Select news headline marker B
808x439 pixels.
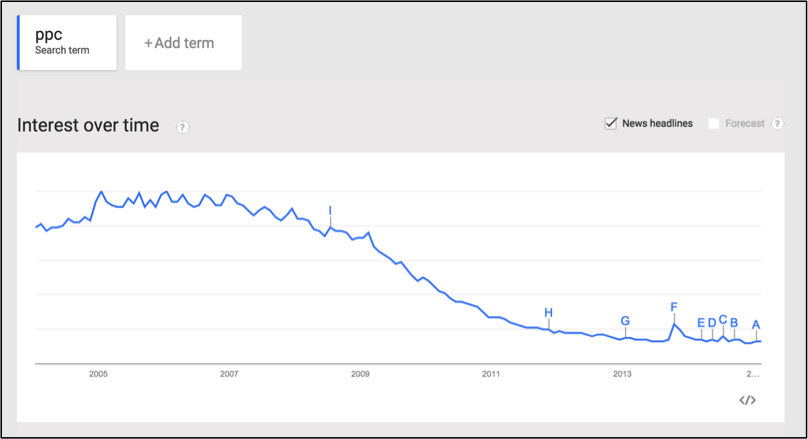(734, 323)
